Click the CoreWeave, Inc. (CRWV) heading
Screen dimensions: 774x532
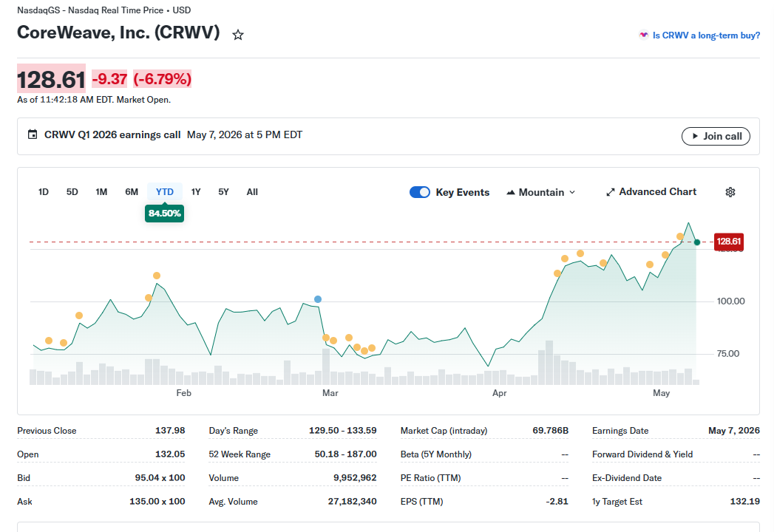tap(118, 33)
